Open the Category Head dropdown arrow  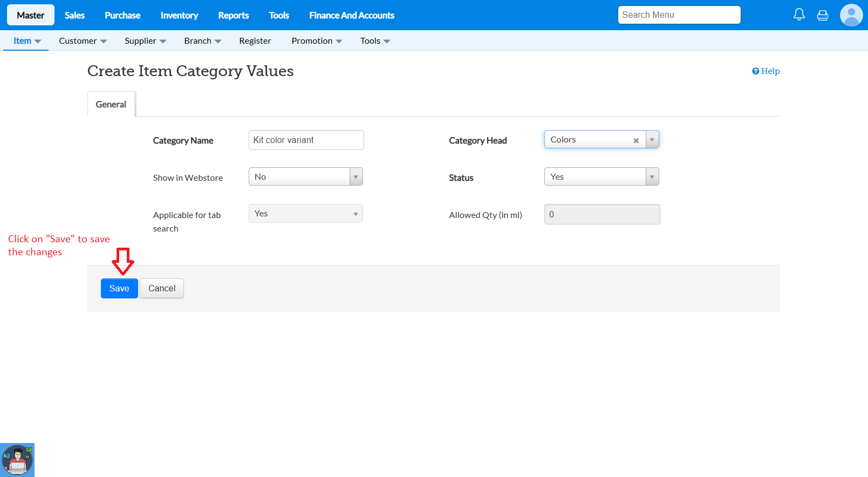[x=652, y=139]
